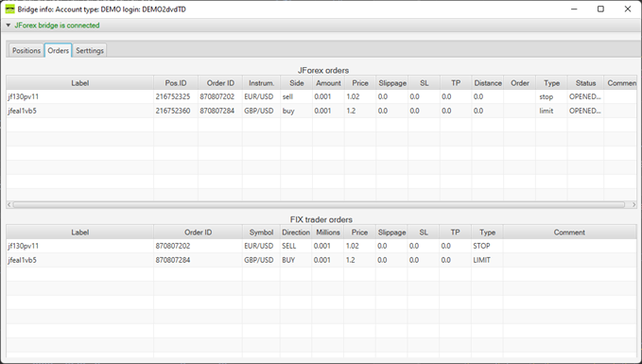Image resolution: width=642 pixels, height=364 pixels.
Task: Select jfeal1vb5 row in JForex orders
Action: (321, 111)
